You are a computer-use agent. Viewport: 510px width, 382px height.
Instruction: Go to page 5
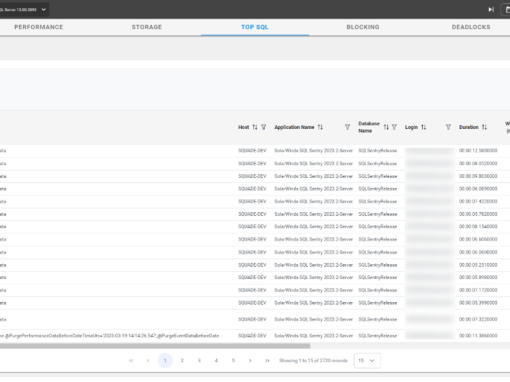[233, 360]
